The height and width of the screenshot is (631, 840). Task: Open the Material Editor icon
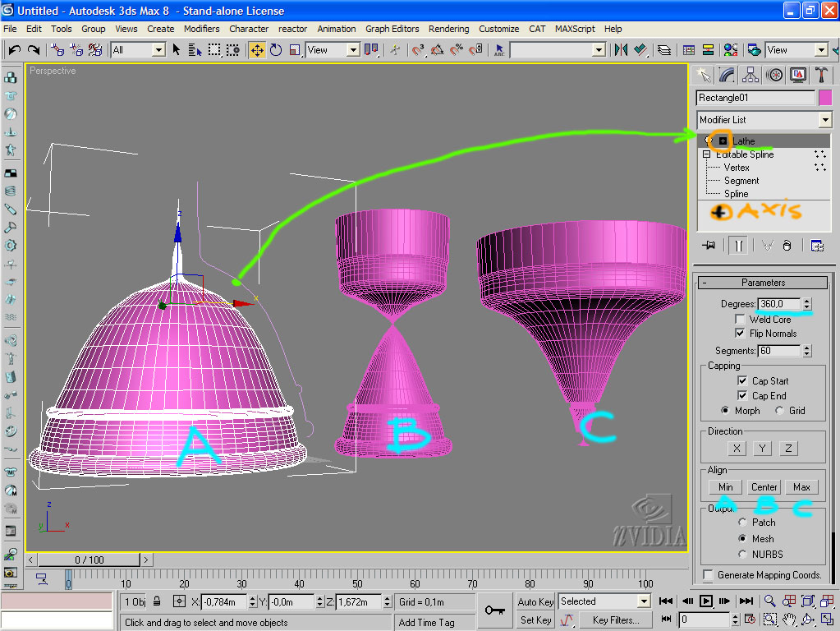click(730, 50)
